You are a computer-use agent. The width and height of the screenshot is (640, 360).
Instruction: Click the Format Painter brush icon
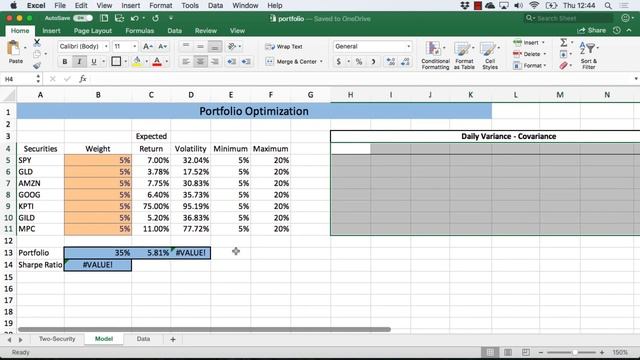pyautogui.click(x=37, y=65)
